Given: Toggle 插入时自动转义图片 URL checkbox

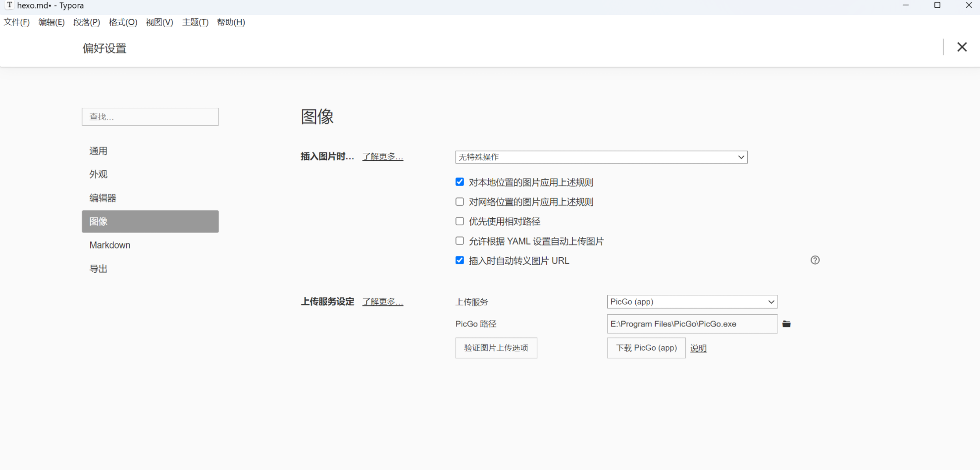Looking at the screenshot, I should click(x=460, y=260).
